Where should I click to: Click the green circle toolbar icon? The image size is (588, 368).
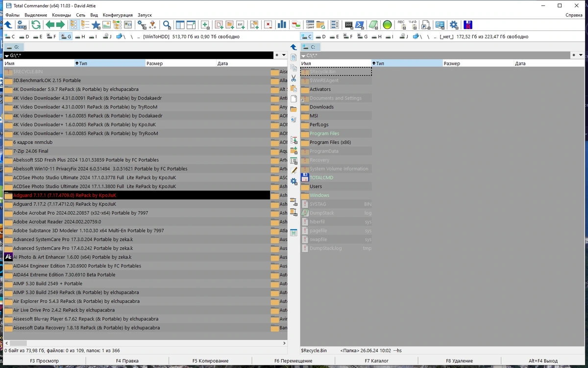pos(387,25)
